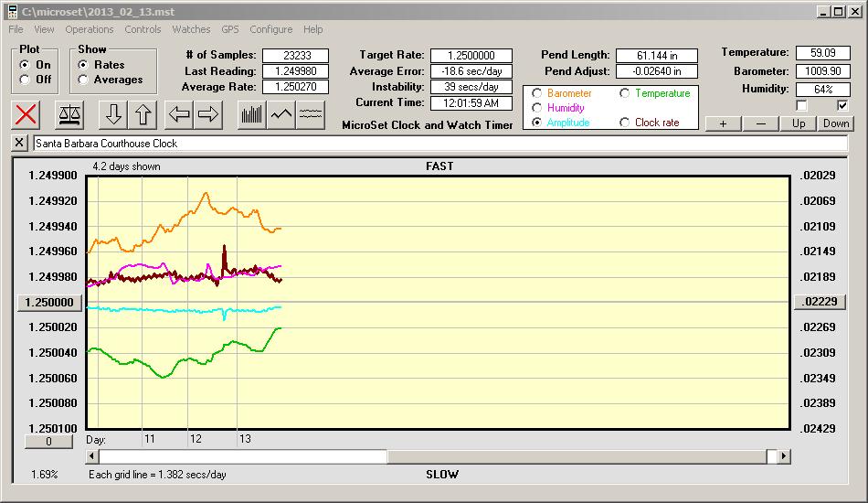The image size is (868, 503).
Task: Open the Controls menu
Action: 143,29
